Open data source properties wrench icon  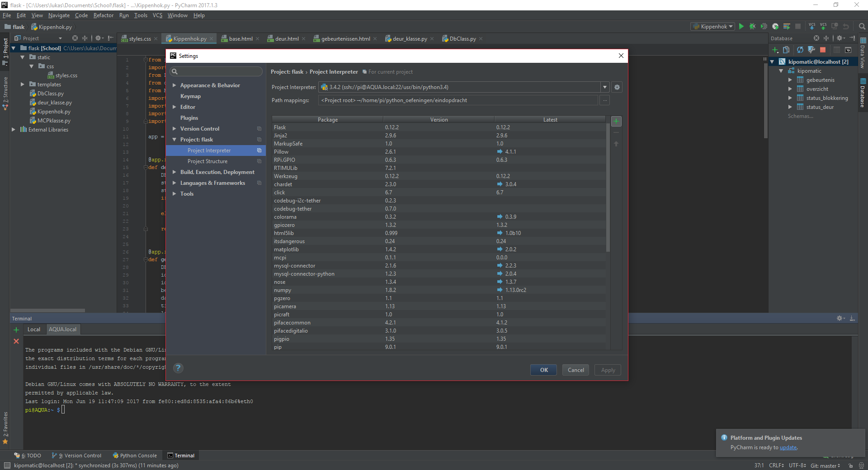[811, 50]
